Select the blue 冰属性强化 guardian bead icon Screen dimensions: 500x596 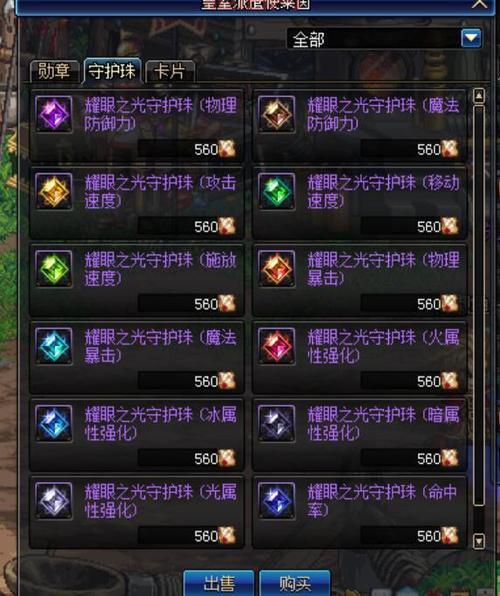[x=54, y=423]
